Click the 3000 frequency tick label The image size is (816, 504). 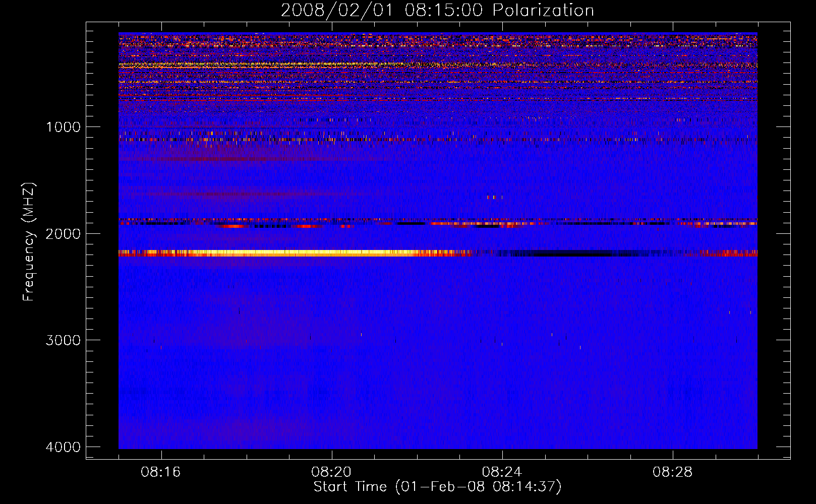(x=63, y=340)
